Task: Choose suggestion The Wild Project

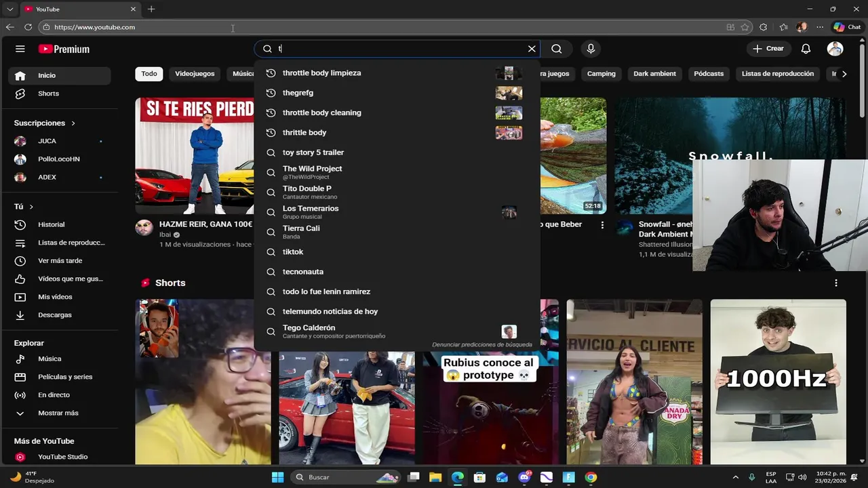Action: click(x=397, y=172)
